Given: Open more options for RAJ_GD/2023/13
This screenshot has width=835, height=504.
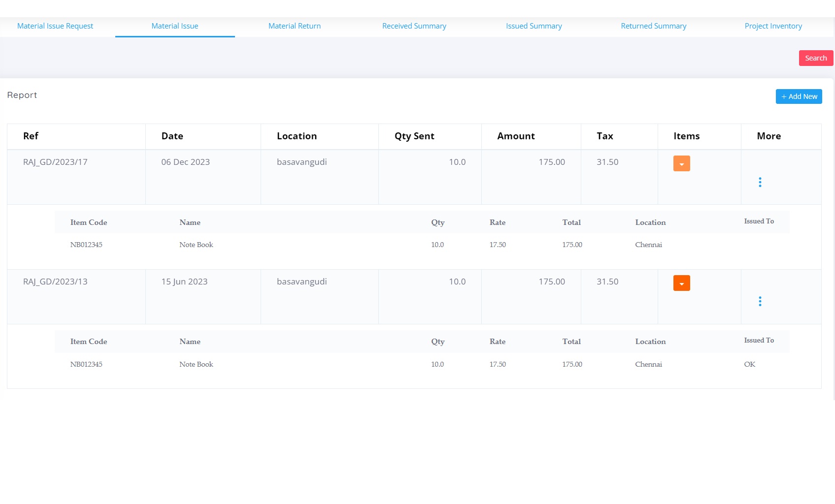Looking at the screenshot, I should (760, 301).
